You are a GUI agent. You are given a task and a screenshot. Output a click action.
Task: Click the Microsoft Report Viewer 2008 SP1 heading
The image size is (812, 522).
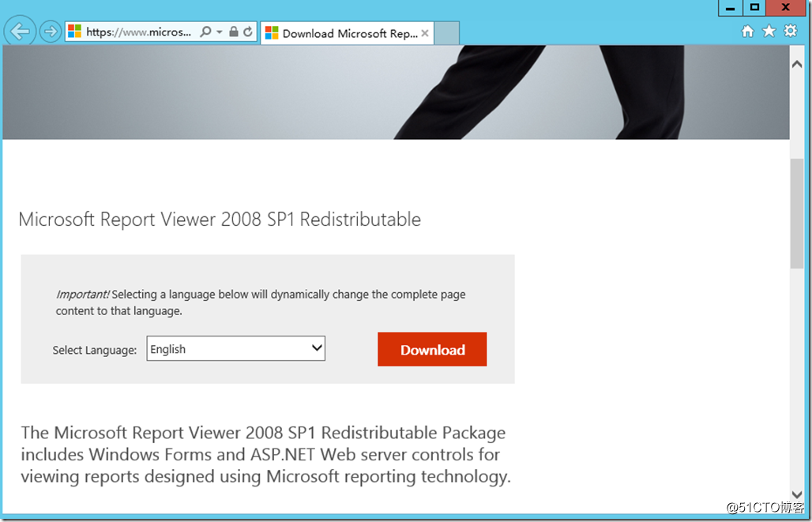pos(220,220)
